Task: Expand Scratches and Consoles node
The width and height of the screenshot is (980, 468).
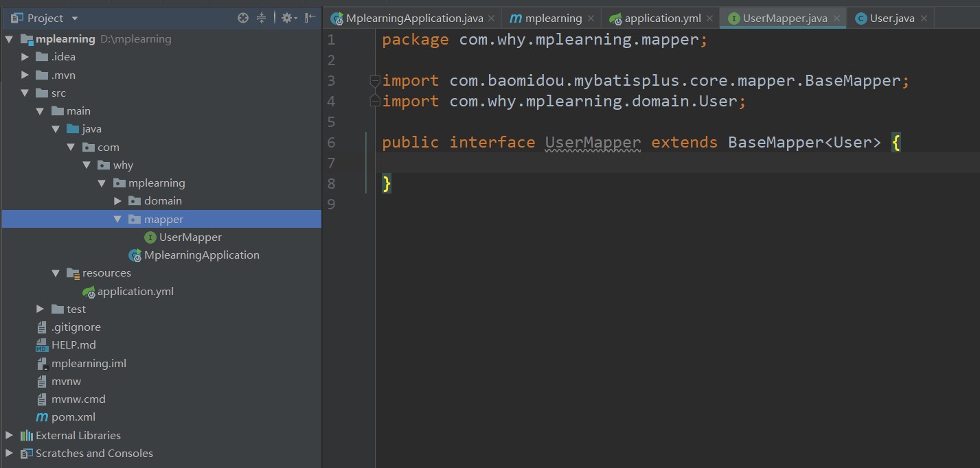Action: coord(10,453)
